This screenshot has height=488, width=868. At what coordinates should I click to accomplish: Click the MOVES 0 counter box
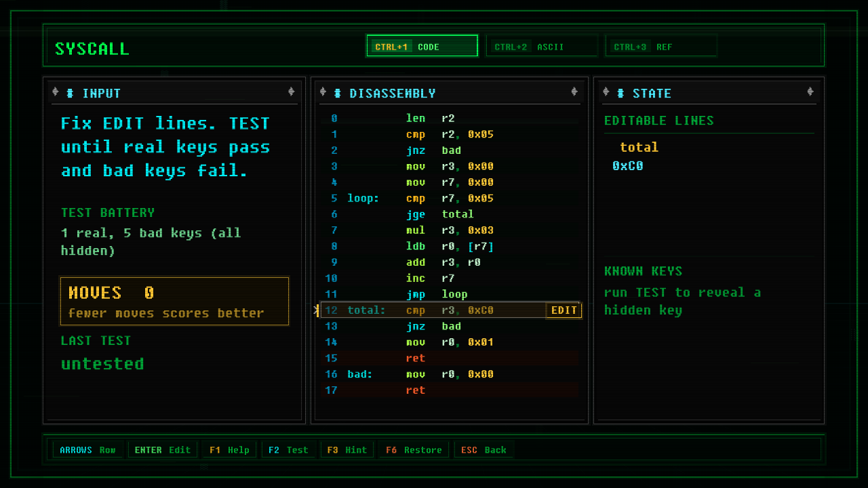click(x=174, y=301)
